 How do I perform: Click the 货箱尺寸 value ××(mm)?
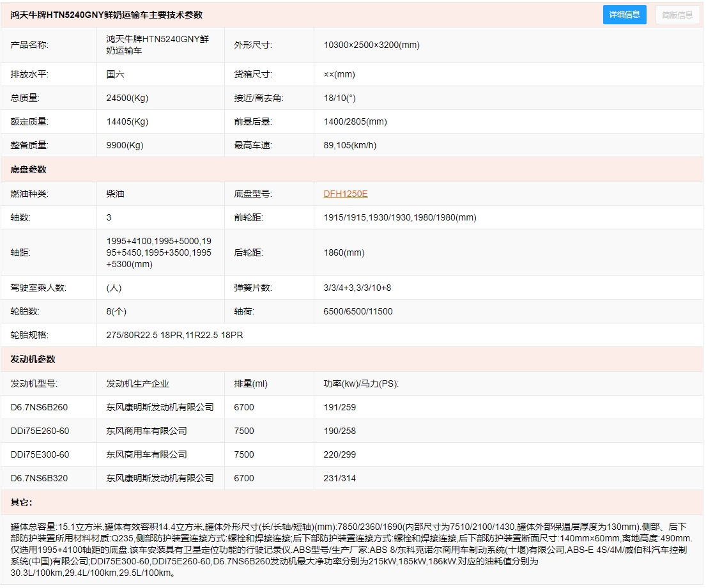pyautogui.click(x=339, y=74)
